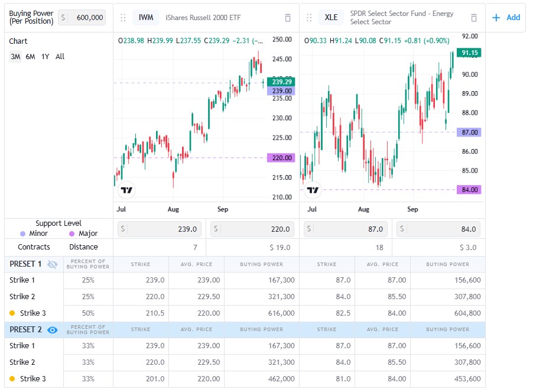Grab the IWM column drag handle
The width and height of the screenshot is (533, 392).
click(123, 18)
